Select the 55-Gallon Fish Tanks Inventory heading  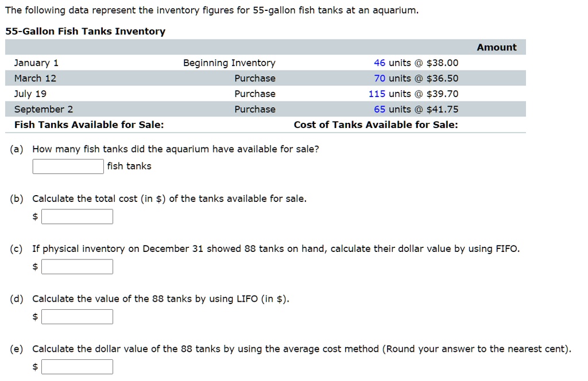point(84,31)
